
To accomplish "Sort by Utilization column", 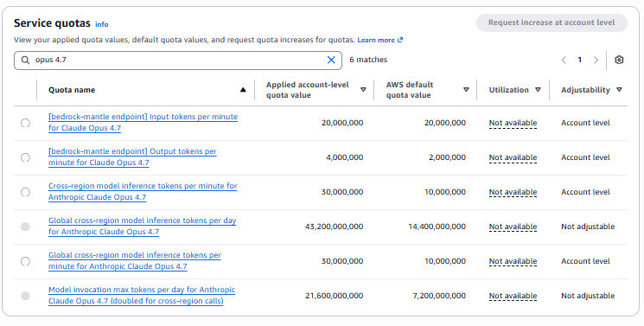I will tap(538, 90).
